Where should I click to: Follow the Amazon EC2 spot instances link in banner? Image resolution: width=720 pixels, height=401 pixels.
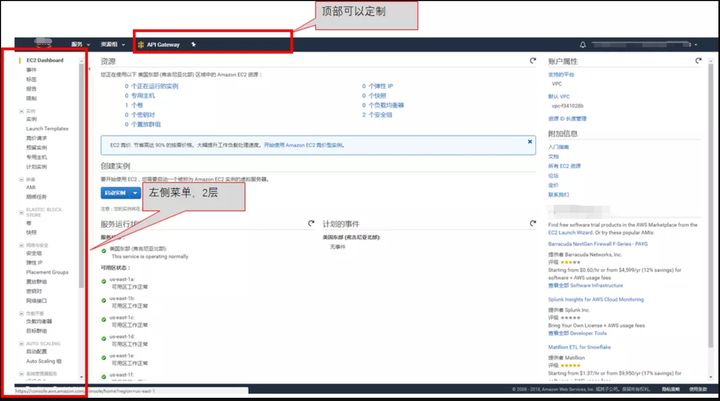(304, 145)
